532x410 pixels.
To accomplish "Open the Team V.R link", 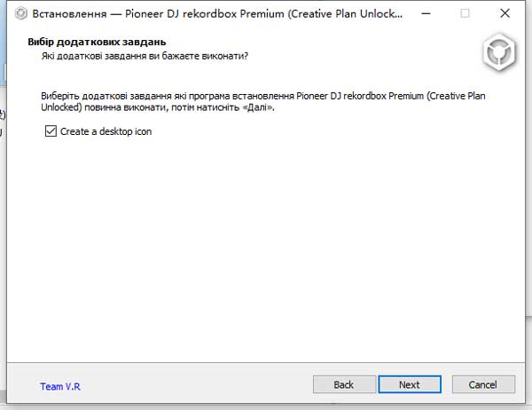I will 60,386.
